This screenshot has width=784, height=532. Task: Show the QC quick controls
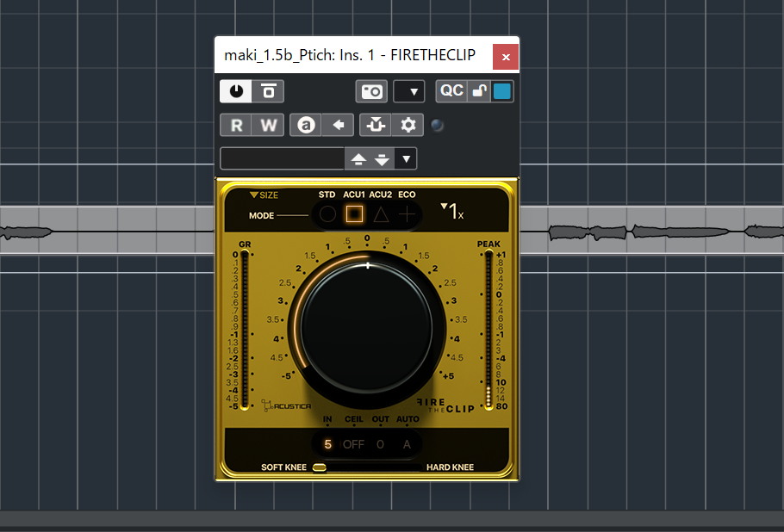click(x=451, y=91)
